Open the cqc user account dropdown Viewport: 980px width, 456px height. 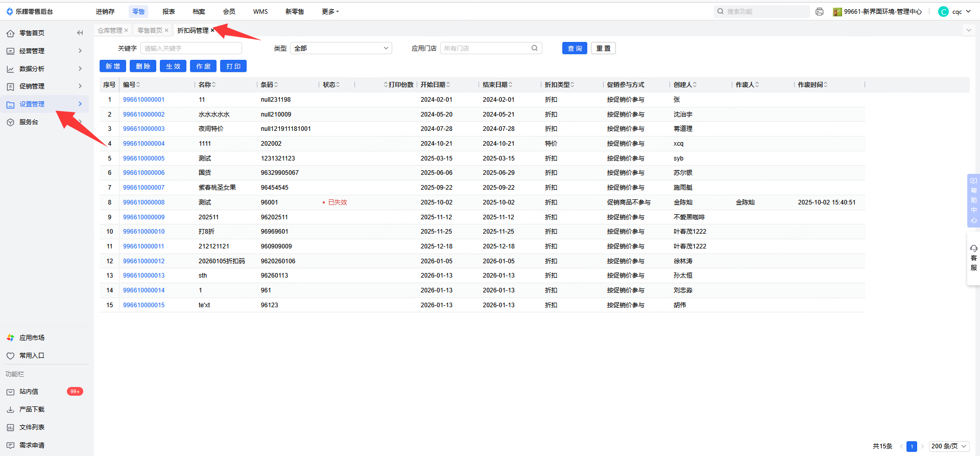[x=954, y=12]
